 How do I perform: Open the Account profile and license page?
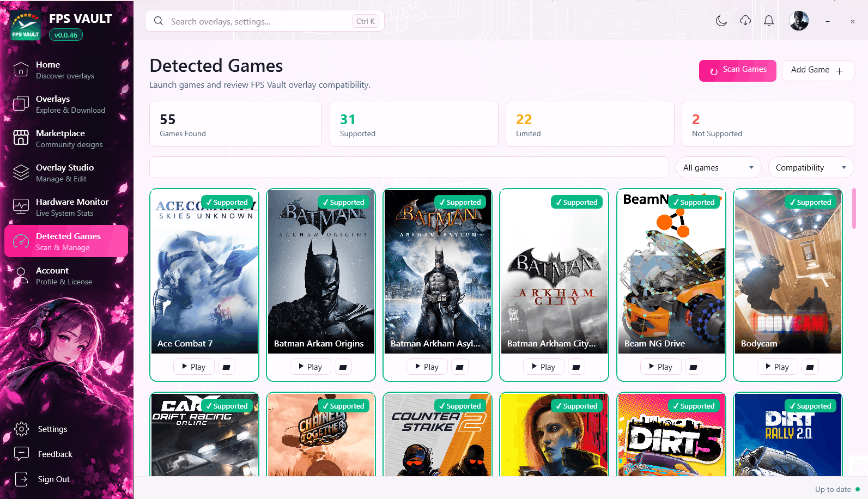(66, 276)
